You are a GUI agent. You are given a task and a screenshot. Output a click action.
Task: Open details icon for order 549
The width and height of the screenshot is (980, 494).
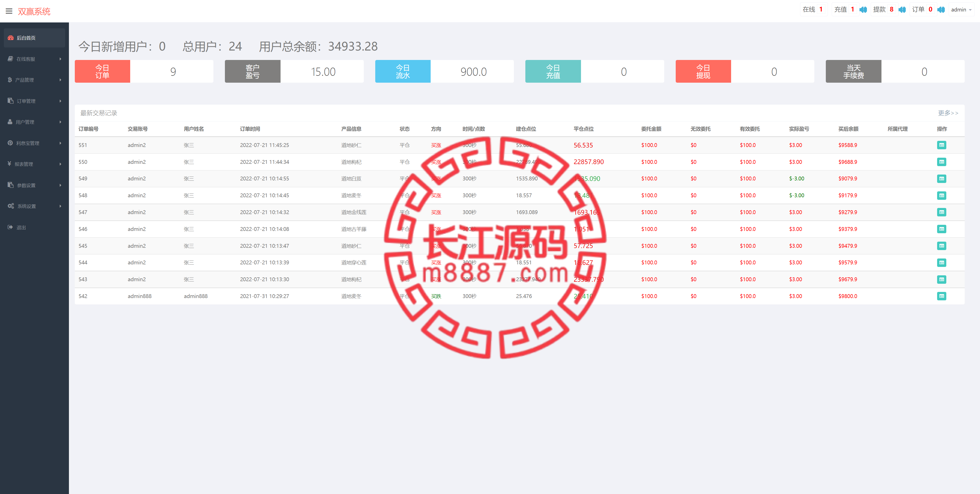tap(941, 178)
